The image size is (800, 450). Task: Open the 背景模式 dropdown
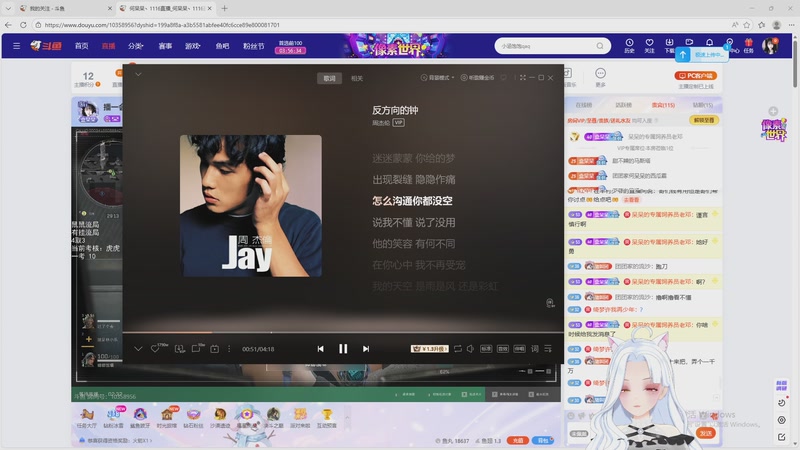pos(437,78)
